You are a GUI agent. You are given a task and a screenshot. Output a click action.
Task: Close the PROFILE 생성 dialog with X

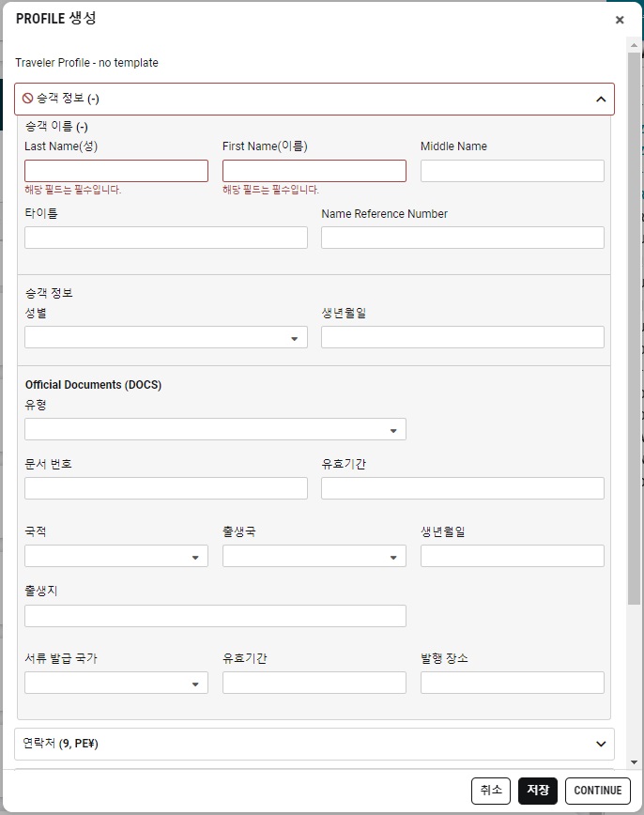point(619,20)
